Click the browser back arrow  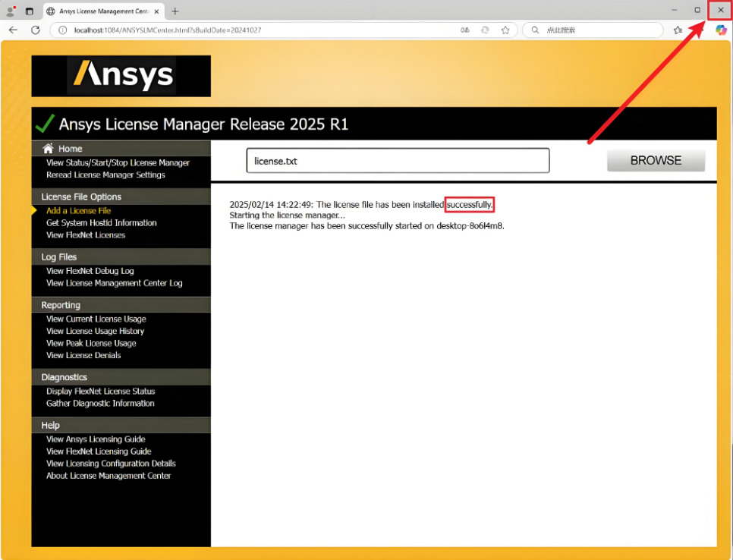13,30
